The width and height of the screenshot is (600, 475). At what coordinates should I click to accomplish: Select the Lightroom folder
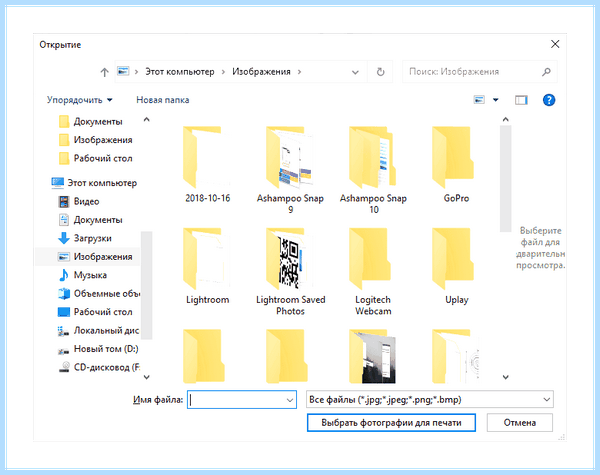[207, 266]
